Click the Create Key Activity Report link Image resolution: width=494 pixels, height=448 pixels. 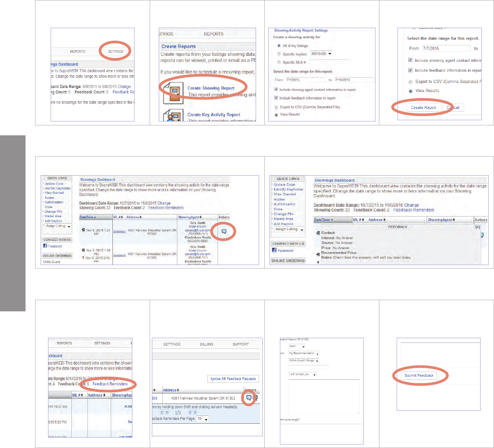[214, 115]
